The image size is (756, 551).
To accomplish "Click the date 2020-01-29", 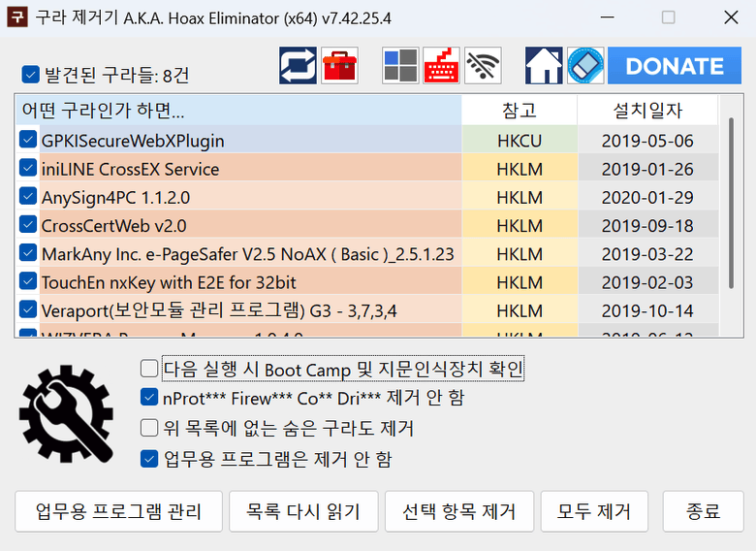I will point(647,198).
